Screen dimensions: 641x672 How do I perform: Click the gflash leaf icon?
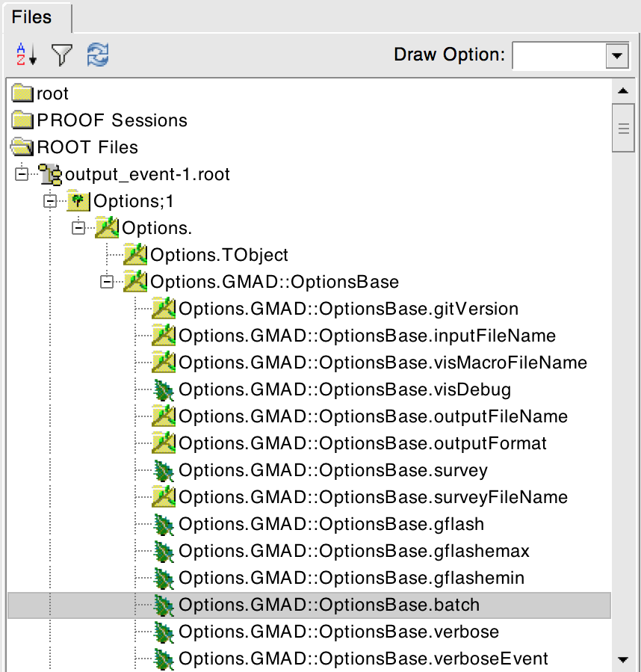164,525
